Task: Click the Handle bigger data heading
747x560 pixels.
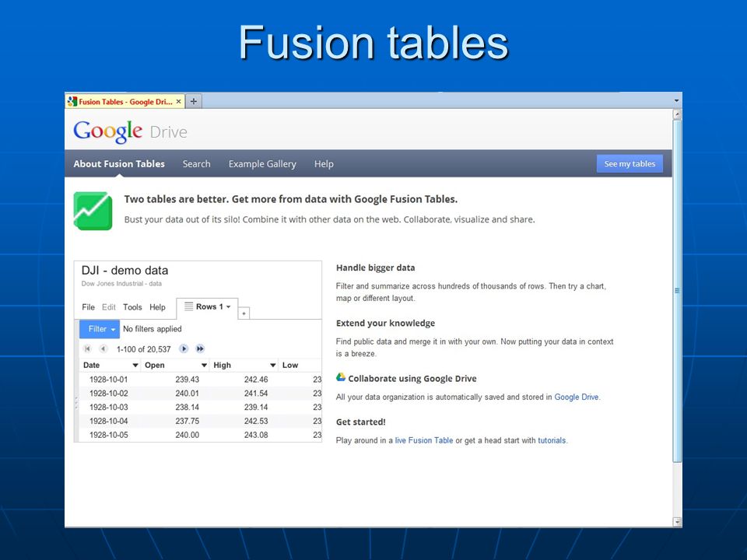Action: pyautogui.click(x=375, y=268)
